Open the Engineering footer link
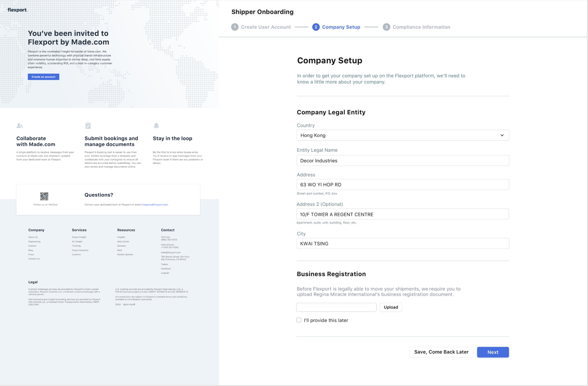This screenshot has height=386, width=588. click(34, 241)
